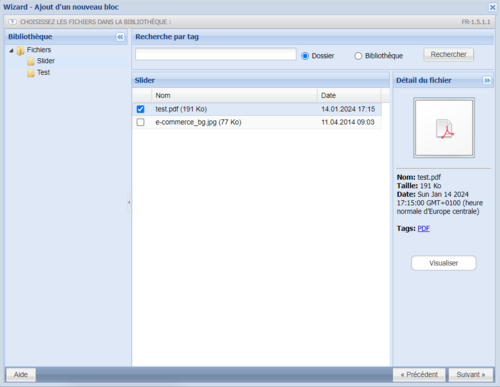Click the Aide button
500x387 pixels.
(x=21, y=375)
